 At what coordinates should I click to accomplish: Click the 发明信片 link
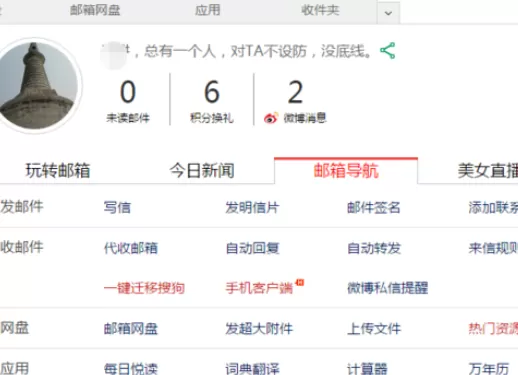click(252, 207)
